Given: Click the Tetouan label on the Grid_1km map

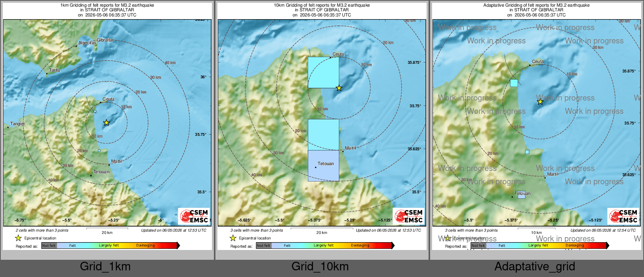Looking at the screenshot, I should 101,172.
